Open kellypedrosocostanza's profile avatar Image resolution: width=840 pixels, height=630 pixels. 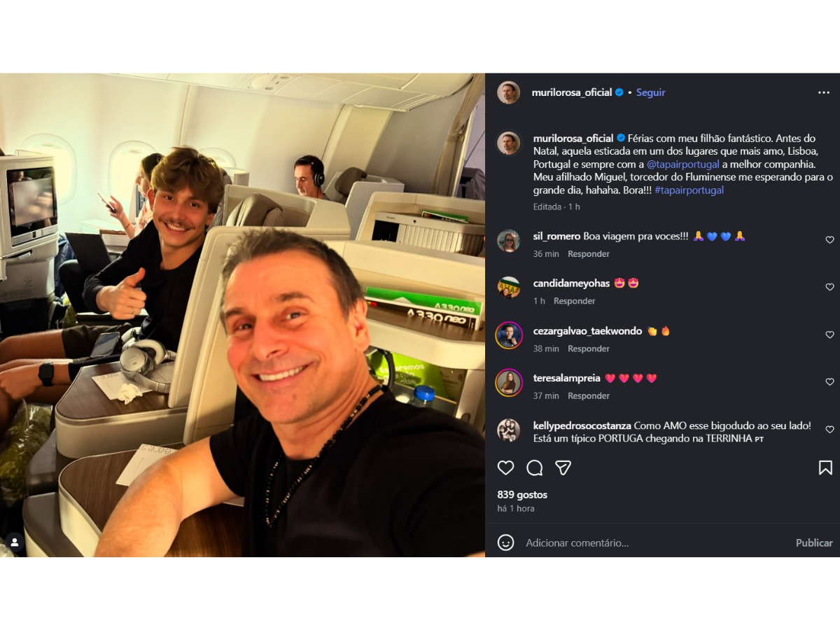509,430
